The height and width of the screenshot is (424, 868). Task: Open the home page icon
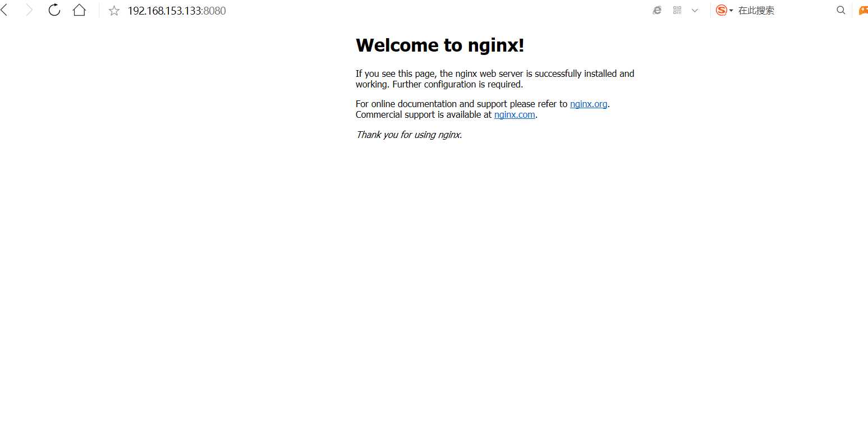(79, 10)
